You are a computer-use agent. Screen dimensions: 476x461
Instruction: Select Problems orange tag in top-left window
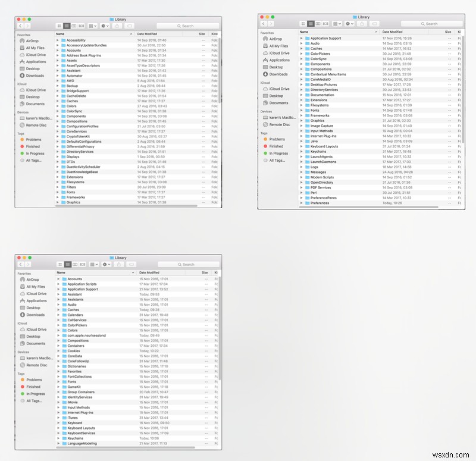coord(31,140)
